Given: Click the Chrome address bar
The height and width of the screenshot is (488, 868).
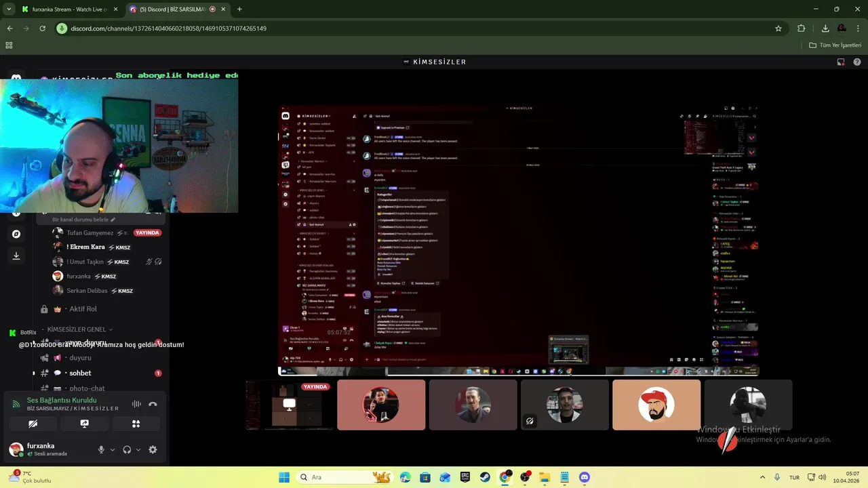Looking at the screenshot, I should [420, 28].
